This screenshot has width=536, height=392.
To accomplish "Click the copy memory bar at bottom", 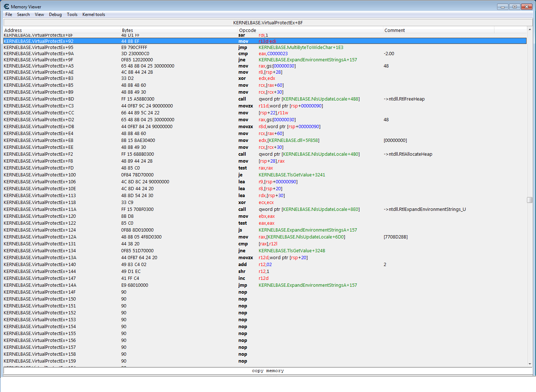I will tap(268, 371).
